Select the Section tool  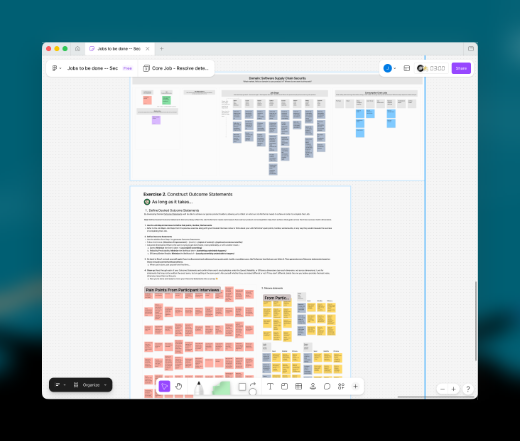point(284,386)
